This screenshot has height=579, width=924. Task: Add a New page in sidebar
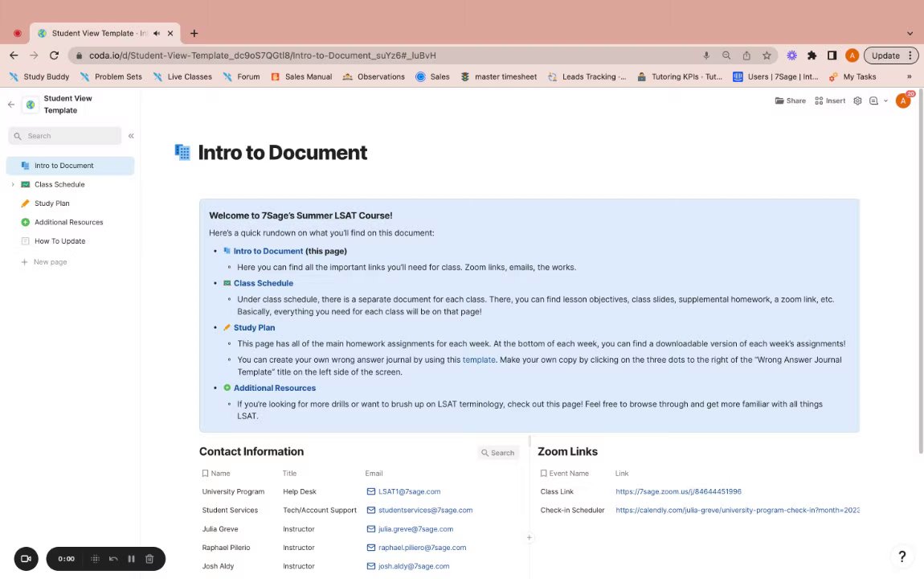[x=44, y=262]
